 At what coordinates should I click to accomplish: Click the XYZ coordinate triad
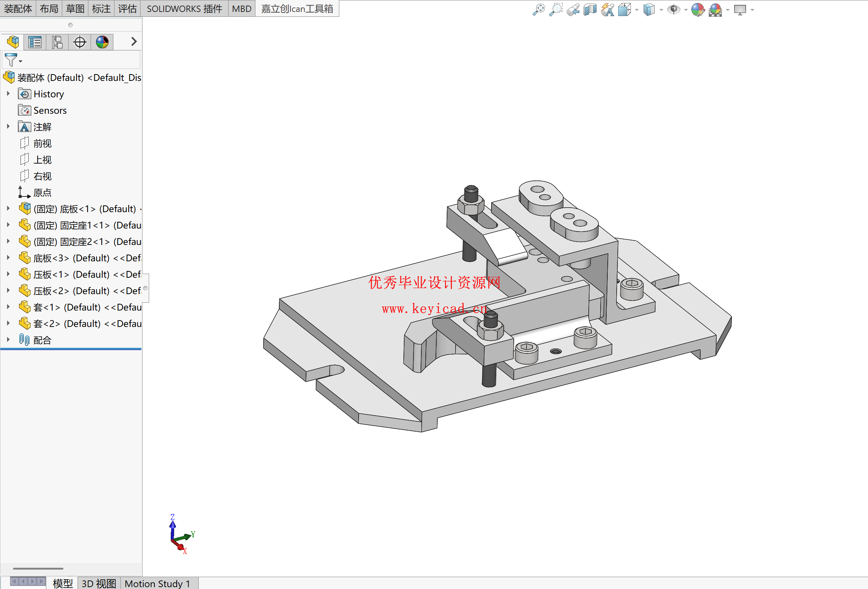pos(182,534)
